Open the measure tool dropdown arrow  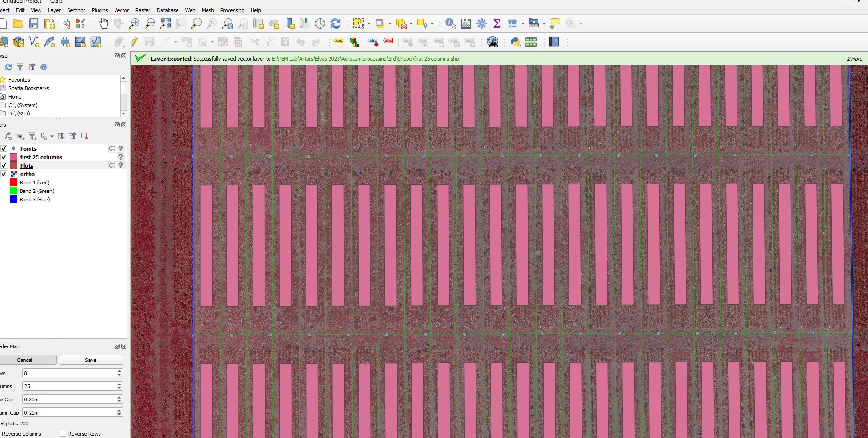pyautogui.click(x=544, y=23)
